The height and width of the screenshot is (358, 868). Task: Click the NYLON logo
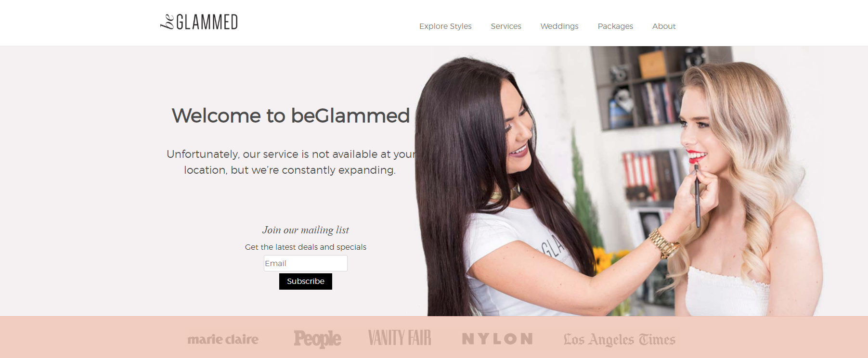[x=497, y=339]
